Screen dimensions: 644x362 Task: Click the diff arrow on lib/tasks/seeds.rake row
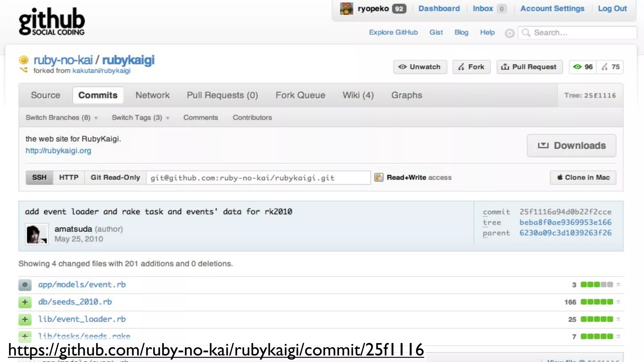pyautogui.click(x=618, y=337)
